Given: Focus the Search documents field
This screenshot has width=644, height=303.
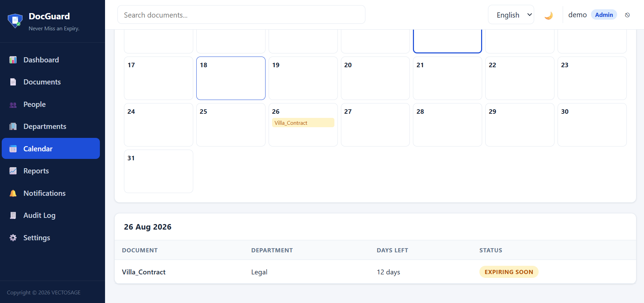Looking at the screenshot, I should pyautogui.click(x=241, y=15).
